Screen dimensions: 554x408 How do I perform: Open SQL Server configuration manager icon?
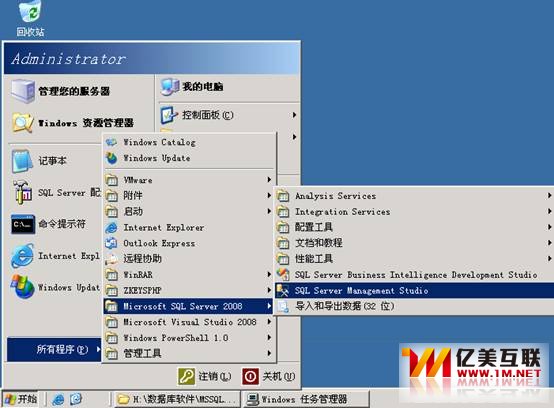click(x=23, y=192)
